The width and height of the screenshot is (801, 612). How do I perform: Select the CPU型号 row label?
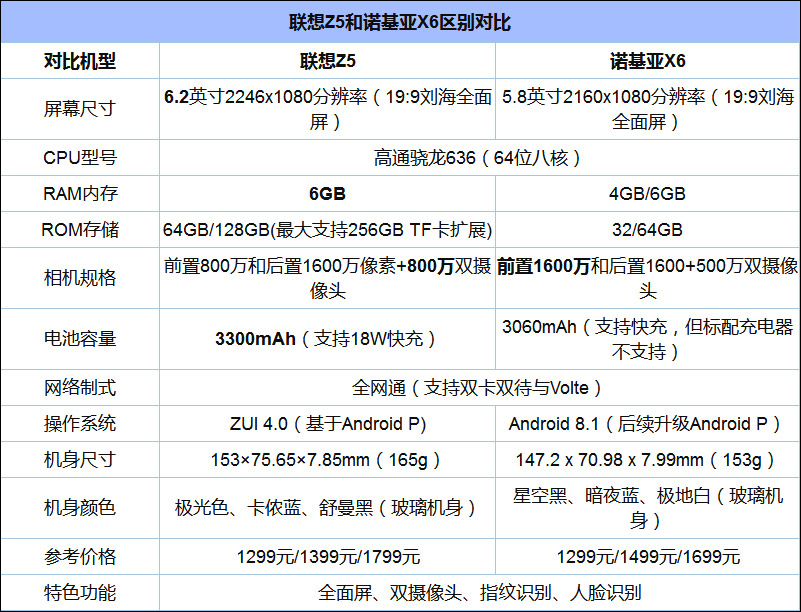[x=80, y=158]
